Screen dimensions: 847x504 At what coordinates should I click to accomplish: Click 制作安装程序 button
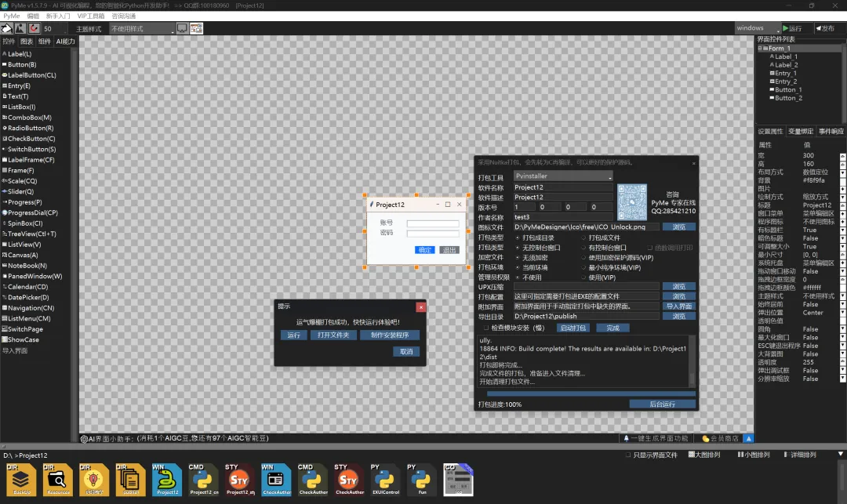click(390, 335)
